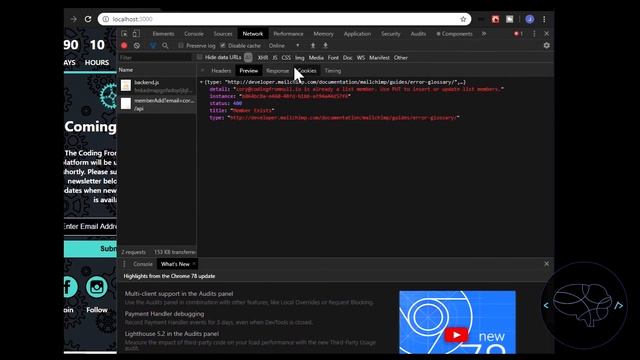
Task: Export HAR file with download arrow
Action: (325, 46)
